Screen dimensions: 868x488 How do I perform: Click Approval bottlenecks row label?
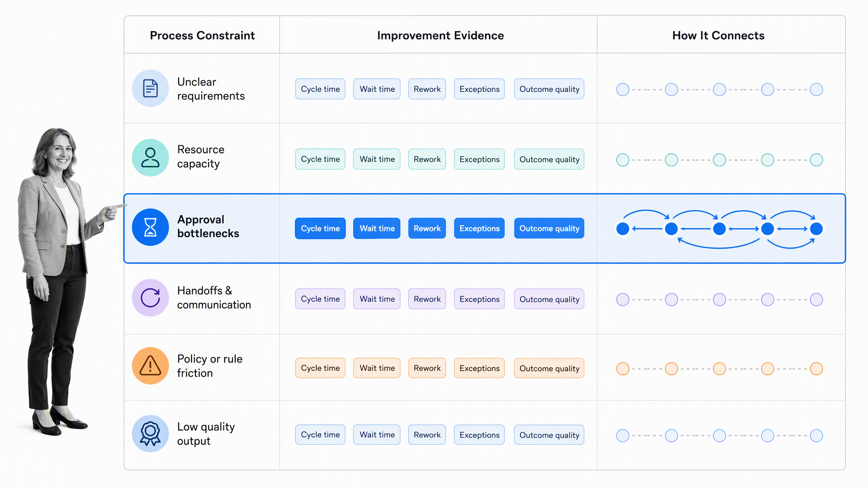click(208, 227)
